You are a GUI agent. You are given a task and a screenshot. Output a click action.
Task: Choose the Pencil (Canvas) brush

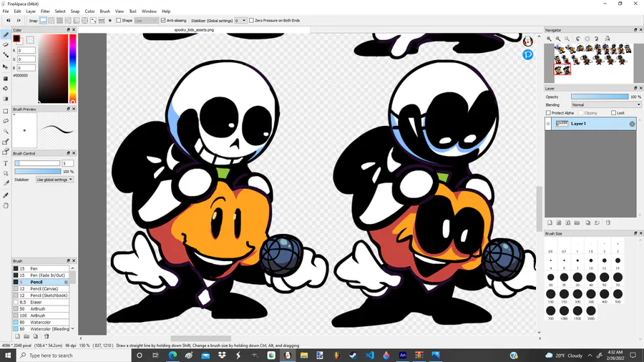click(x=41, y=288)
